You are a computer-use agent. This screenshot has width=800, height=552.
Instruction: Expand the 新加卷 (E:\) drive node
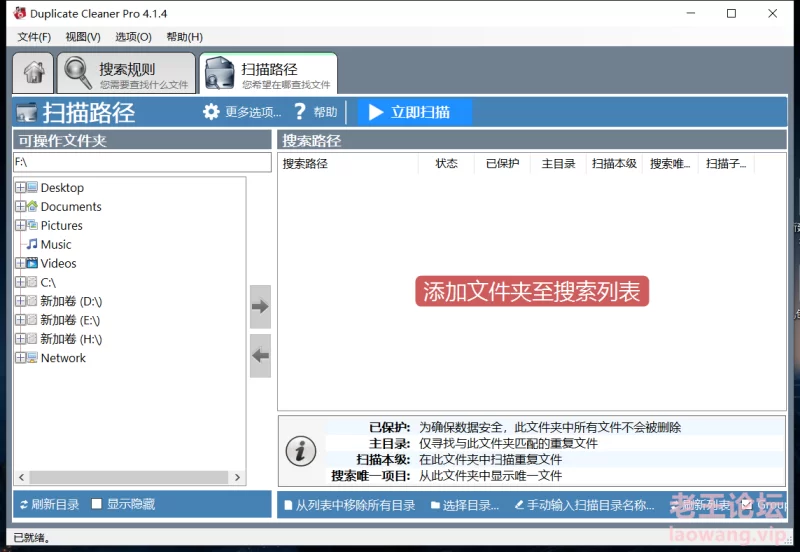pos(20,320)
